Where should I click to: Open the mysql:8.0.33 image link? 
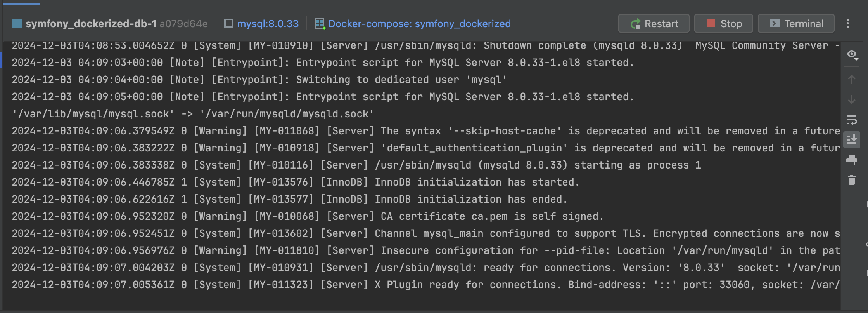268,24
